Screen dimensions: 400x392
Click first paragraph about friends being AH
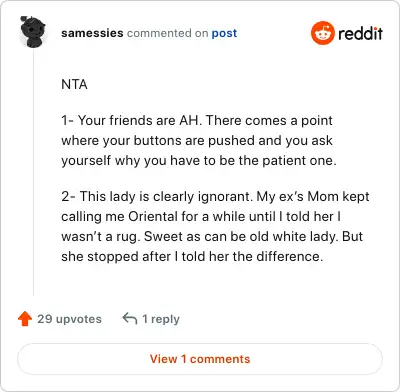click(x=199, y=140)
